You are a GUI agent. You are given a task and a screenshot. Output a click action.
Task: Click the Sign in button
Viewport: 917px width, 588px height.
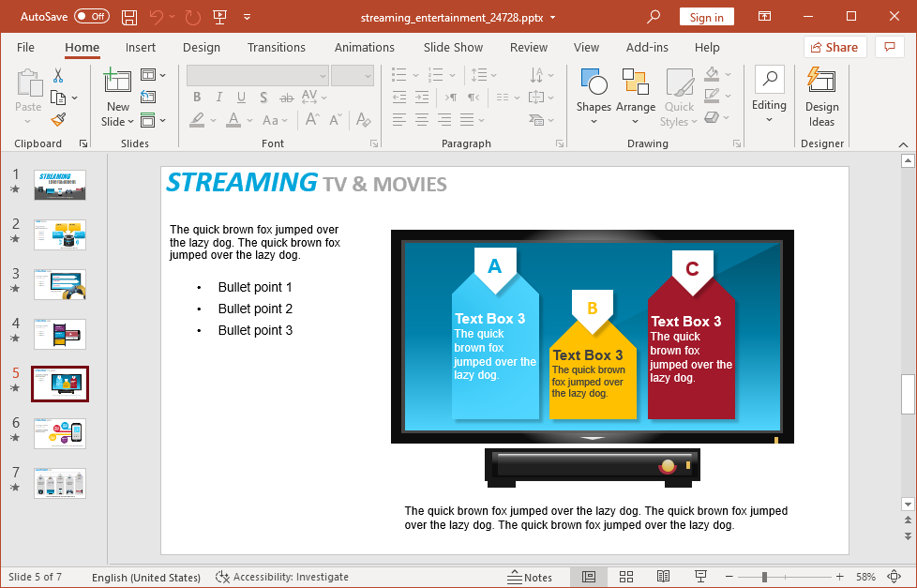pos(706,17)
